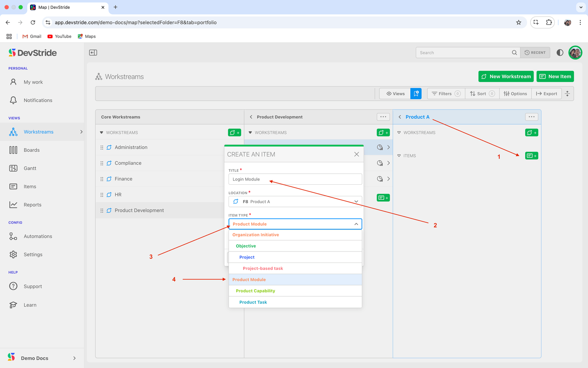Image resolution: width=588 pixels, height=368 pixels.
Task: Click into the Title input field
Action: coord(295,179)
